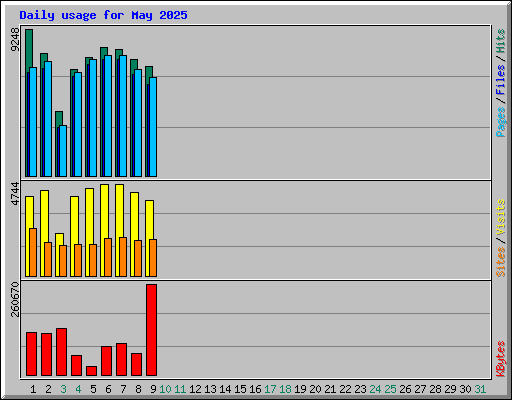The height and width of the screenshot is (400, 512).
Task: Click day label 28 on the x-axis
Action: pos(435,389)
